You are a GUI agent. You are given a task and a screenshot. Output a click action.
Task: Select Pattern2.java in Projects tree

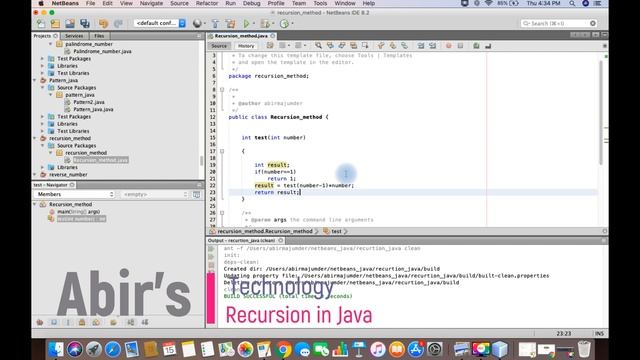tap(89, 102)
